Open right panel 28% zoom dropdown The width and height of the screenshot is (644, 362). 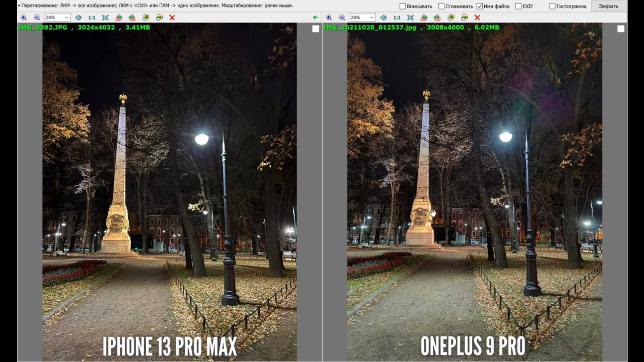(371, 17)
